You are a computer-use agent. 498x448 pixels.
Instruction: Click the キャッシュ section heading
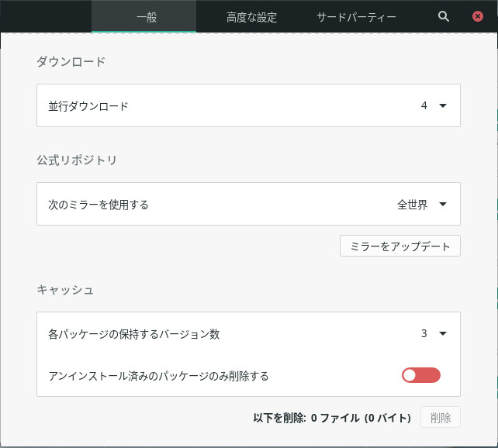65,290
